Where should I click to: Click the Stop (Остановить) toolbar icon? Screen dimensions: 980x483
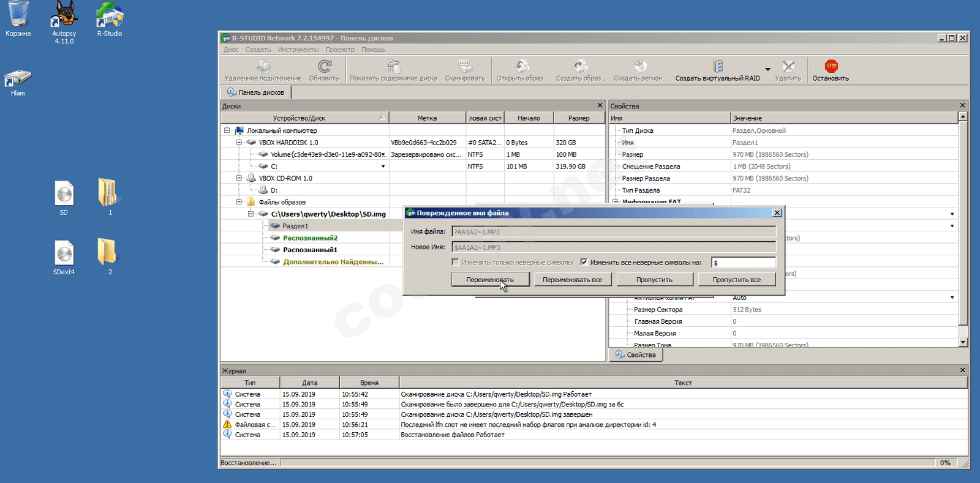pyautogui.click(x=831, y=66)
